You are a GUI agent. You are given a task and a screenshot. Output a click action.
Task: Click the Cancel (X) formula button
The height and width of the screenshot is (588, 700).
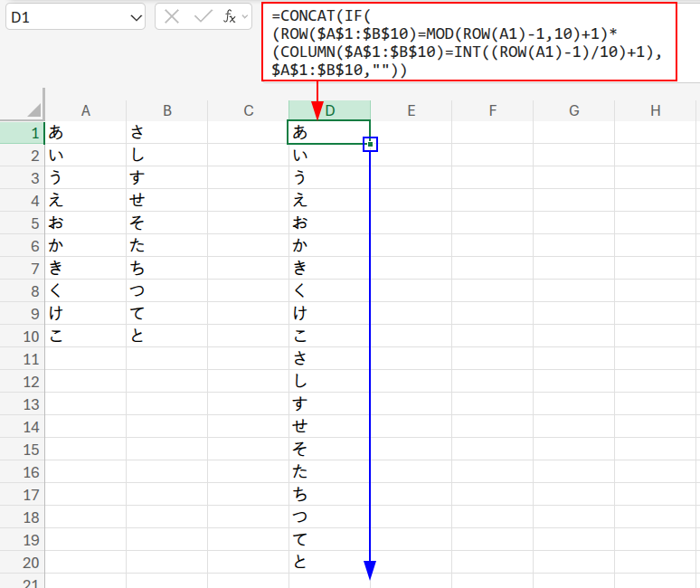point(173,17)
